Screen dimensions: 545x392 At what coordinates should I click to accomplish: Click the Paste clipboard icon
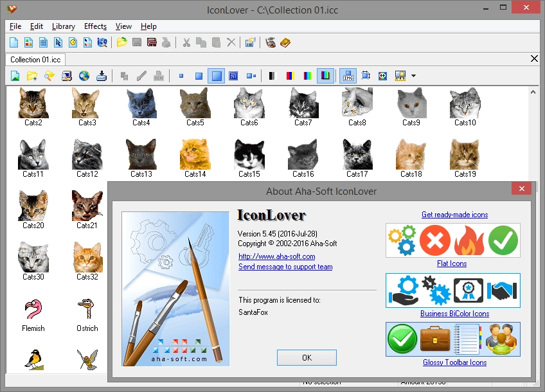coord(216,42)
